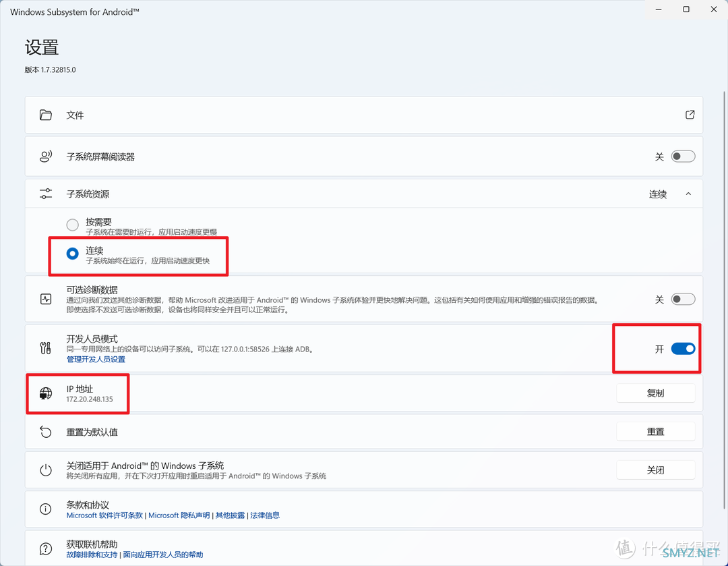
Task: Collapse the 子系统资源 section chevron
Action: pos(688,194)
